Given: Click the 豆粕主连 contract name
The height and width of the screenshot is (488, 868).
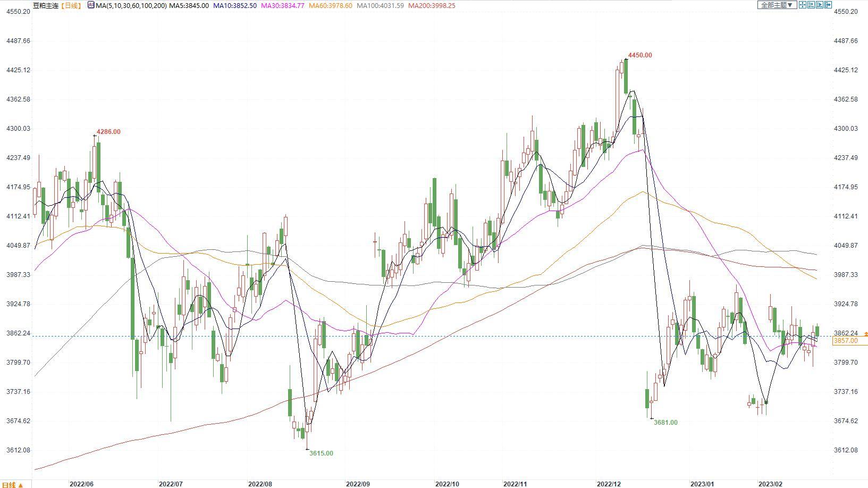Looking at the screenshot, I should pos(45,5).
